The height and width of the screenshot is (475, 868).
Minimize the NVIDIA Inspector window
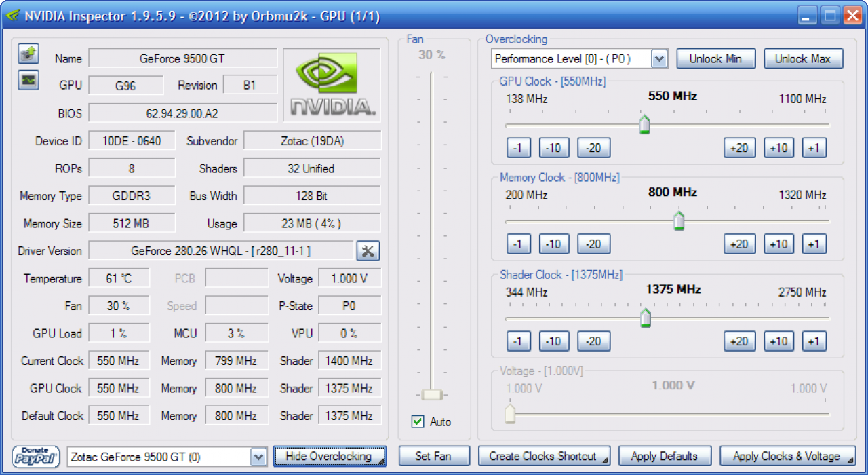coord(807,16)
